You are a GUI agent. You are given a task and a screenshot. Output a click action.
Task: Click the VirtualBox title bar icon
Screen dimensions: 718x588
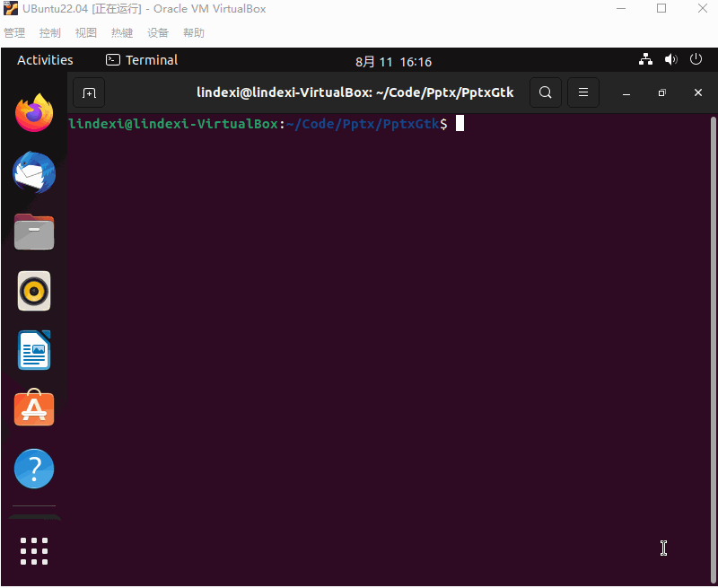11,8
